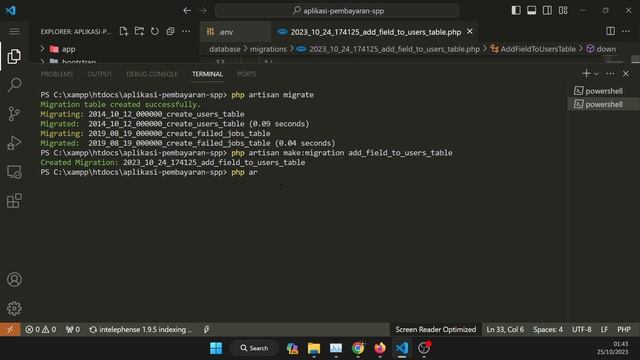Screen dimensions: 640x360
Task: Toggle primary side bar layout icon
Action: [x=516, y=10]
